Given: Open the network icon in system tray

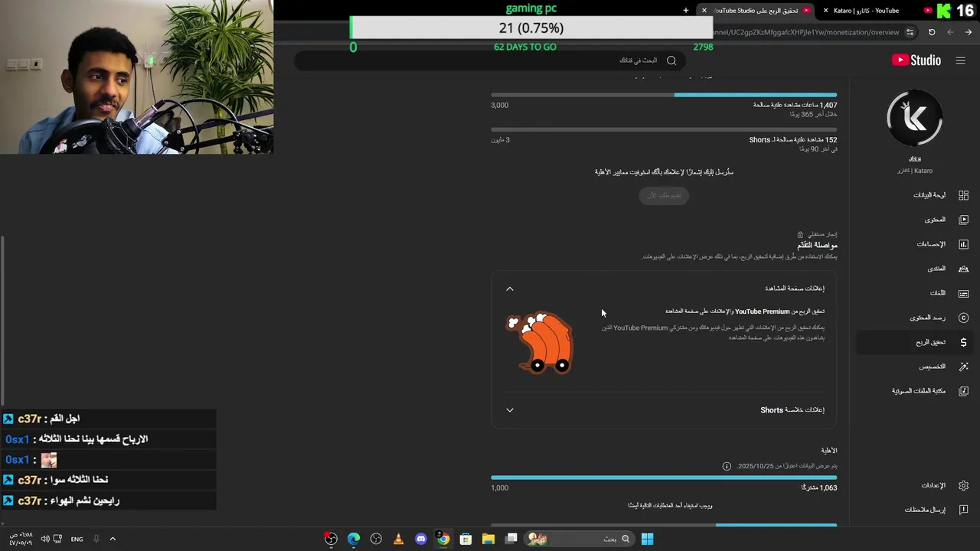Looking at the screenshot, I should [58, 539].
